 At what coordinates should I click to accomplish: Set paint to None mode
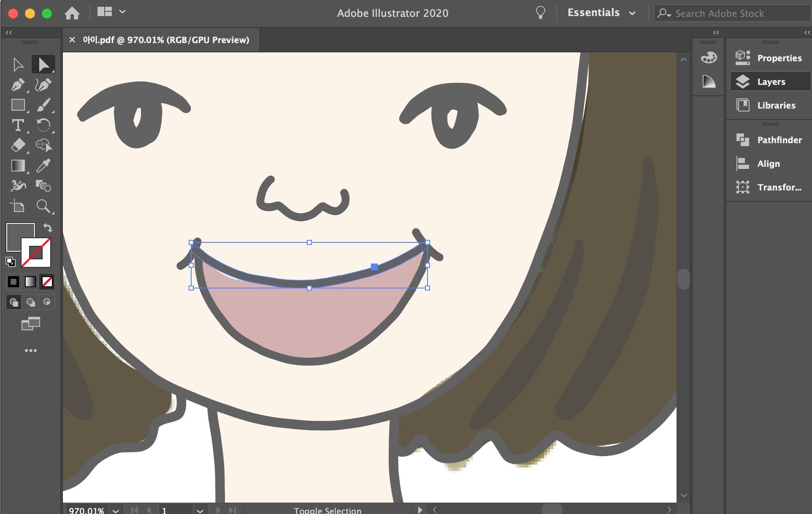pos(47,282)
